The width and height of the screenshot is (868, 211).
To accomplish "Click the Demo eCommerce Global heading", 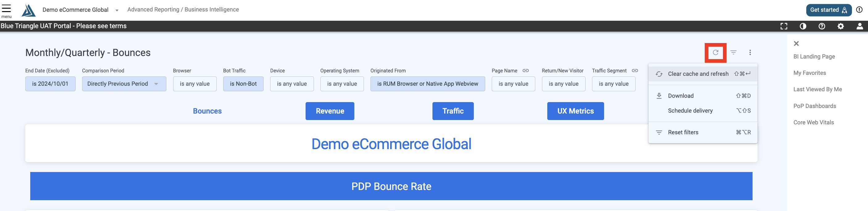I will [x=391, y=144].
